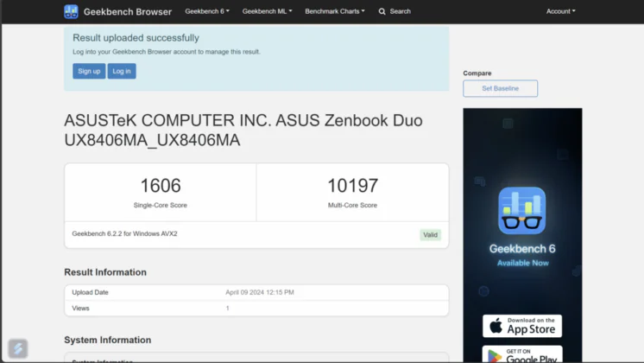Click the Upload Date value April 09 2024
Screen dimensions: 644x363
coord(260,292)
